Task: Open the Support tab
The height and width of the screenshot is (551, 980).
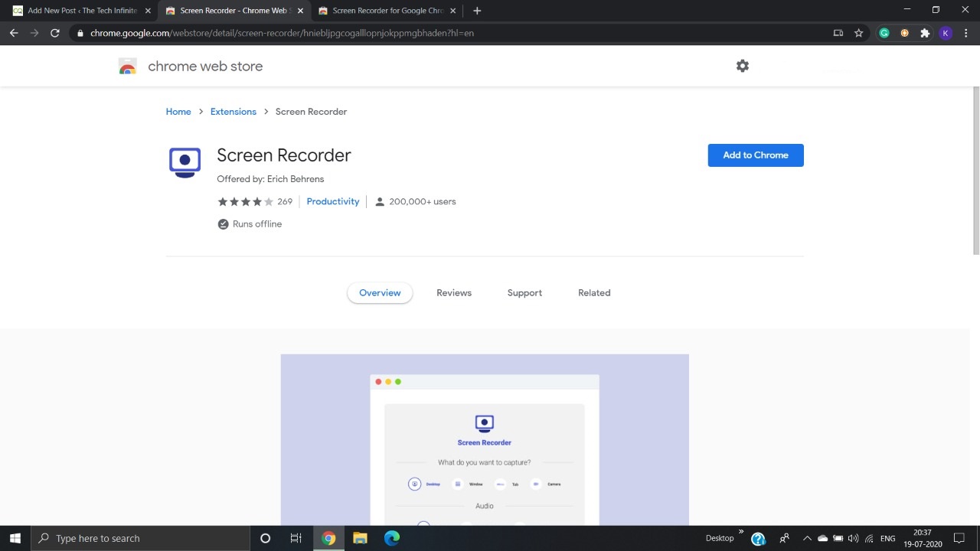Action: click(524, 293)
